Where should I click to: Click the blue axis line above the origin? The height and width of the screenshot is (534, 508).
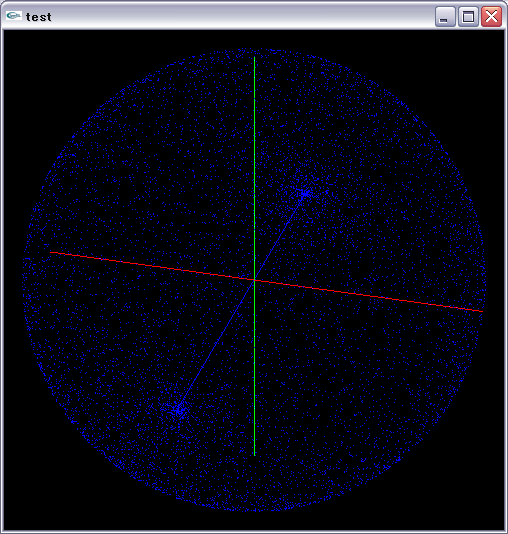(x=279, y=238)
